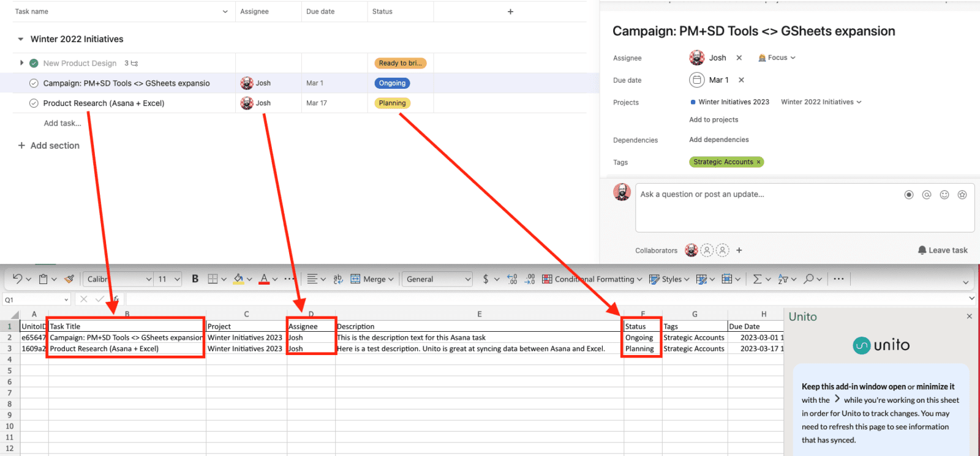Click the AutoSum sigma icon

point(757,279)
